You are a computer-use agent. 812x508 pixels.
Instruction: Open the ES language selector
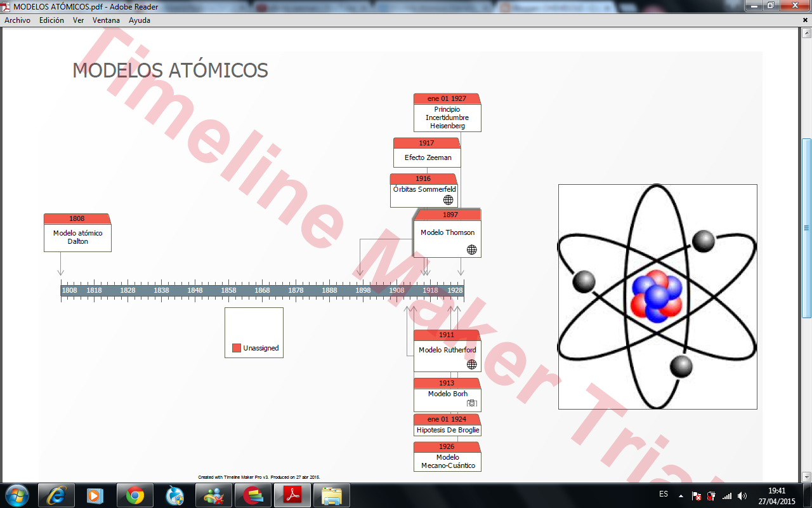click(x=662, y=495)
